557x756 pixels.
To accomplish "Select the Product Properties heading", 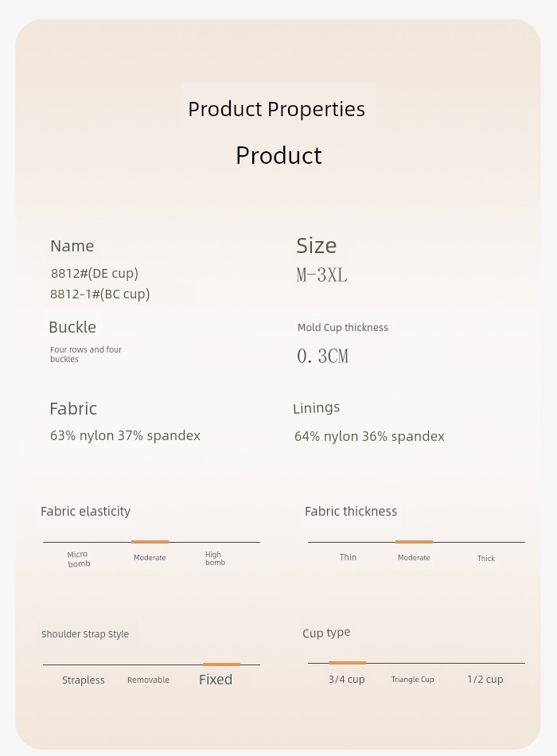I will pyautogui.click(x=276, y=109).
